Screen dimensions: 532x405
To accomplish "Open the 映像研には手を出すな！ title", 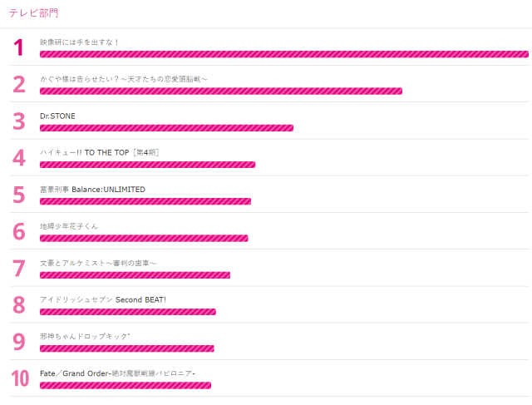I will 80,42.
